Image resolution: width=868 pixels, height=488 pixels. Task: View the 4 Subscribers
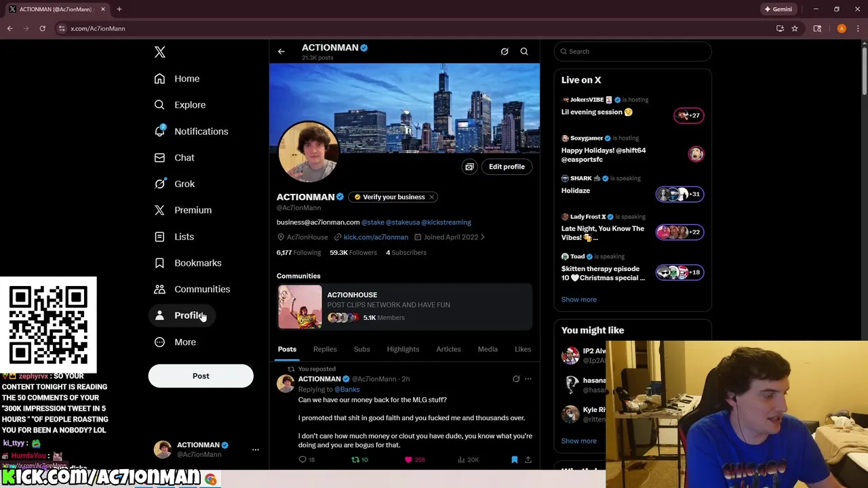tap(406, 253)
